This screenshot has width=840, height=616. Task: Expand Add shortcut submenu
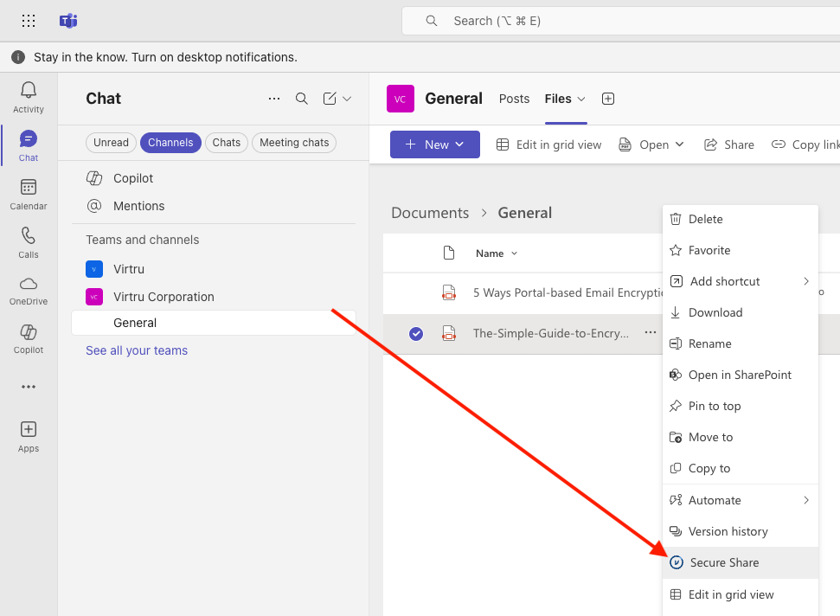(x=741, y=281)
